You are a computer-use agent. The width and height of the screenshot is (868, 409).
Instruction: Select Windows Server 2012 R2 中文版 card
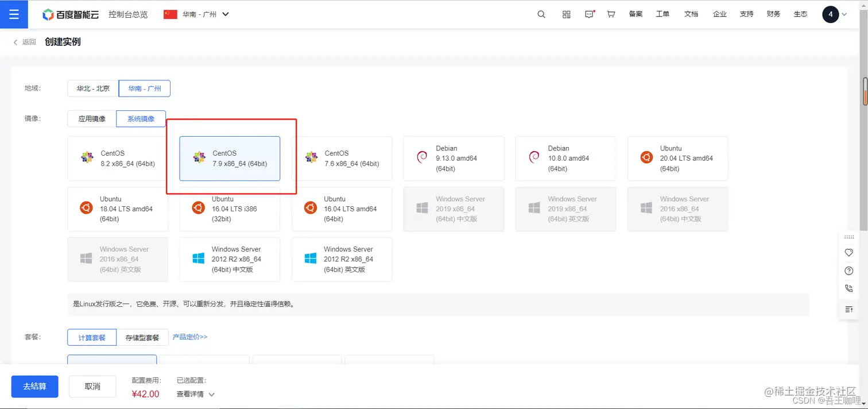(230, 260)
